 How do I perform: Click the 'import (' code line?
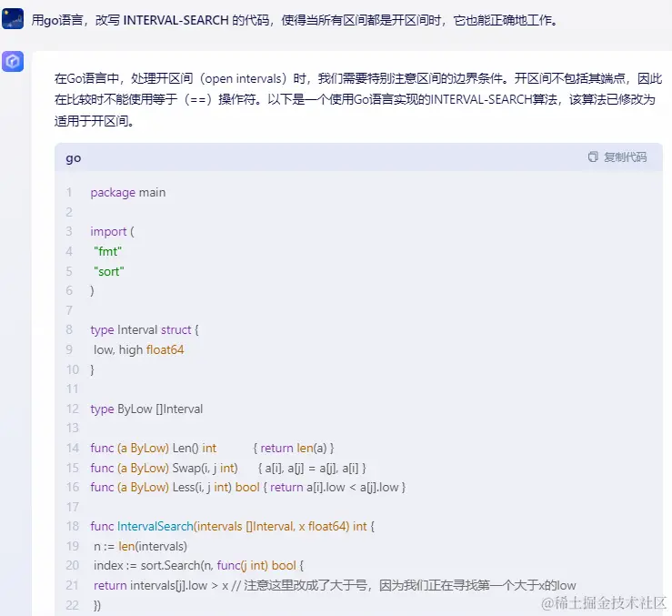coord(112,232)
